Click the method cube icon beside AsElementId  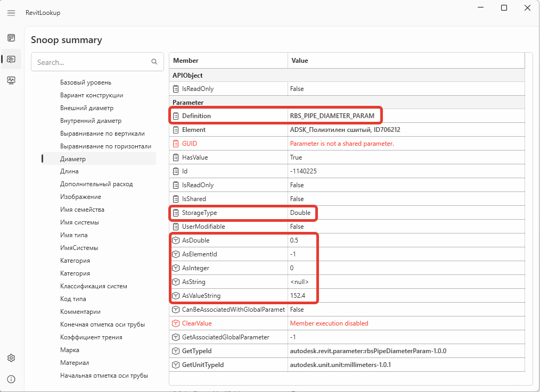pos(176,254)
